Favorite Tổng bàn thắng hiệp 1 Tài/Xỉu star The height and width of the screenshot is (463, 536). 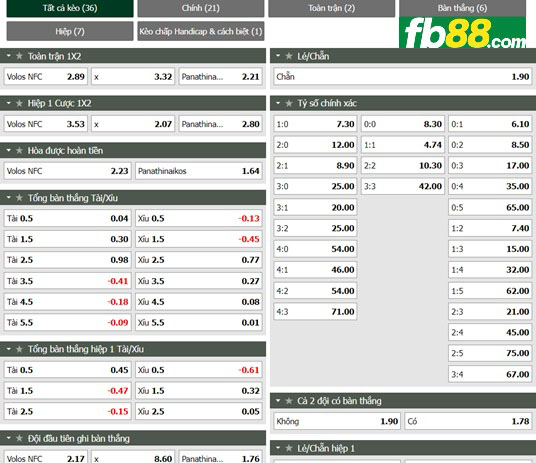19,349
